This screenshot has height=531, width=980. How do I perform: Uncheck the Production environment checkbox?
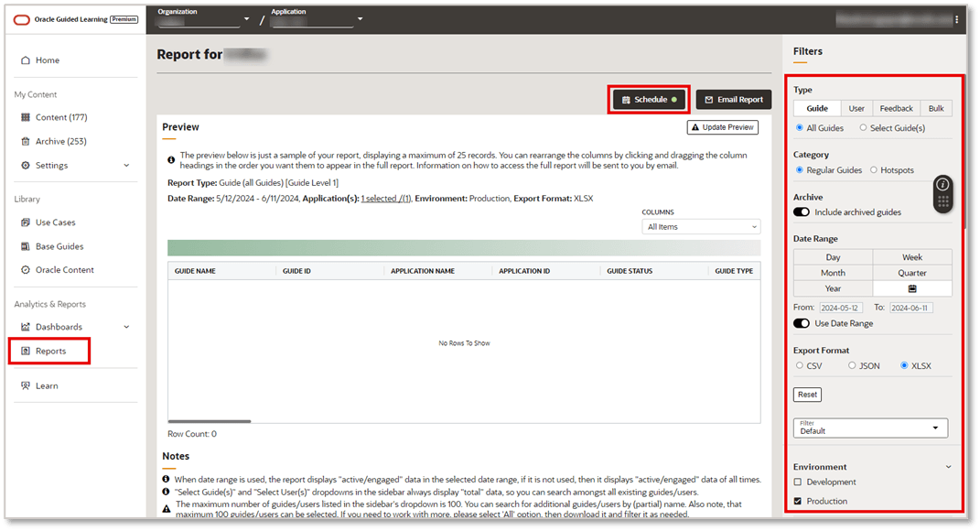(798, 501)
